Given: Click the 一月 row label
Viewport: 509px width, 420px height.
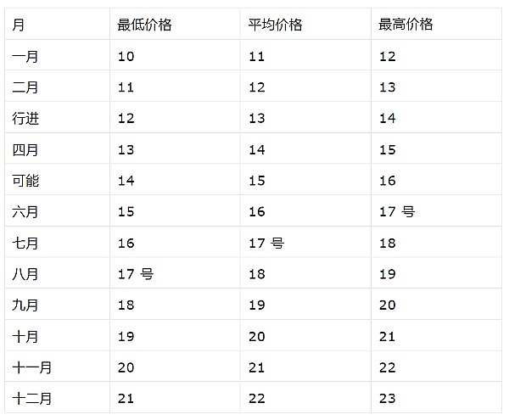Looking at the screenshot, I should coord(25,57).
